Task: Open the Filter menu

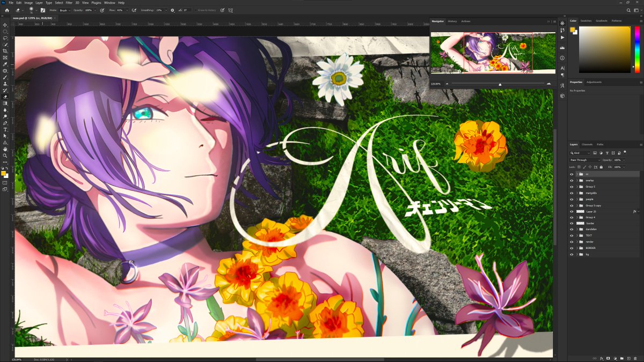Action: (68, 2)
